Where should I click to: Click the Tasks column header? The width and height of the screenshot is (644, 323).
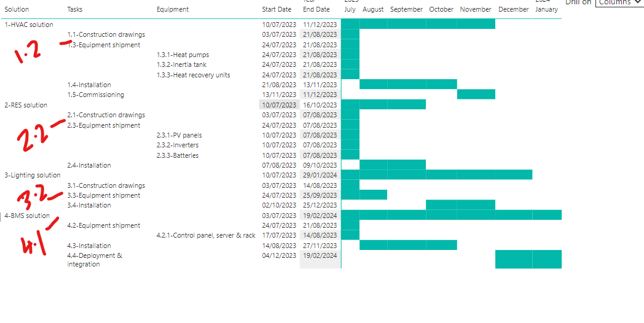click(75, 9)
